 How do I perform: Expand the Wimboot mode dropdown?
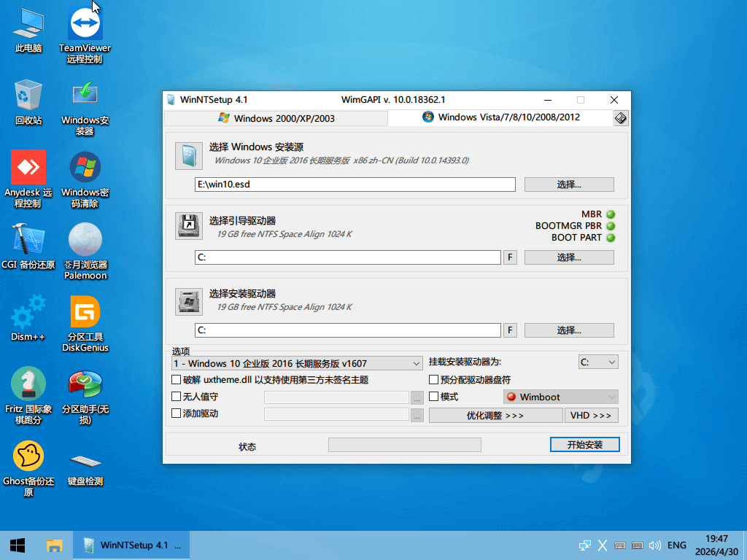[561, 397]
